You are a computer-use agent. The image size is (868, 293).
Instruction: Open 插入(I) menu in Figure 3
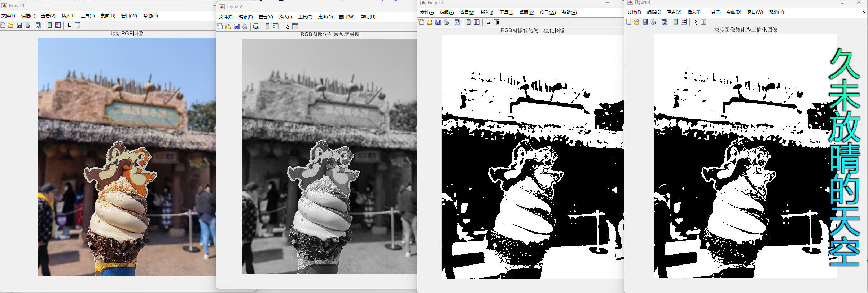click(x=487, y=13)
